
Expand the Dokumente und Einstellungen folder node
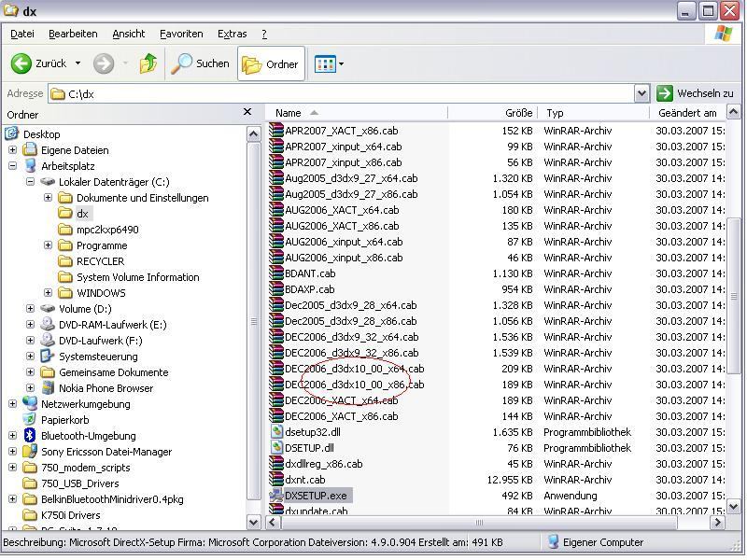pyautogui.click(x=49, y=197)
